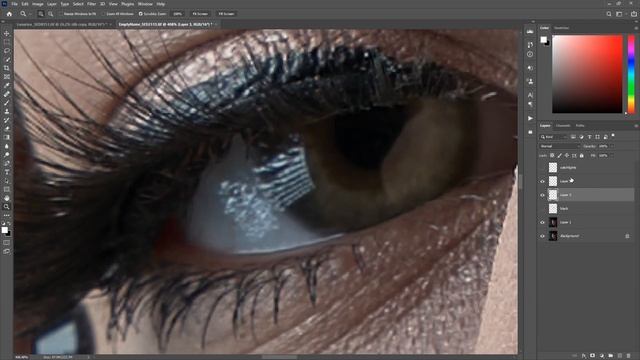Select the Eyedropper tool
640x360 pixels.
coord(7,85)
